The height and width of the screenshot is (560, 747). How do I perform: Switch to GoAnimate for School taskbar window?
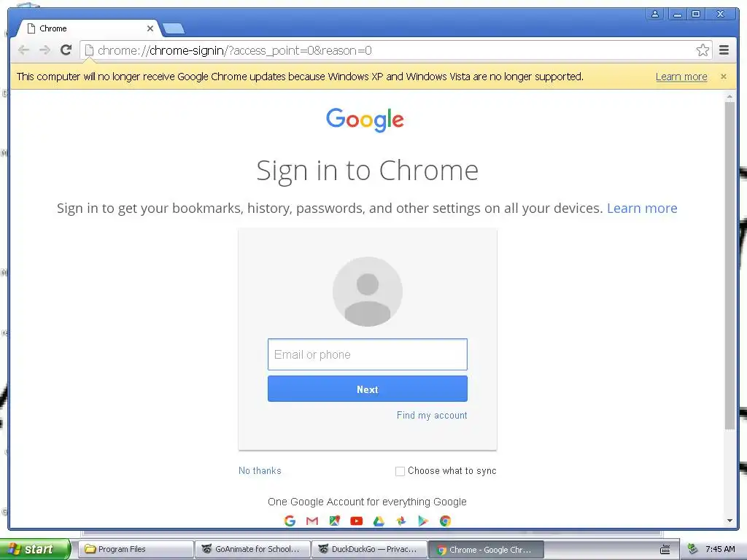pyautogui.click(x=252, y=549)
